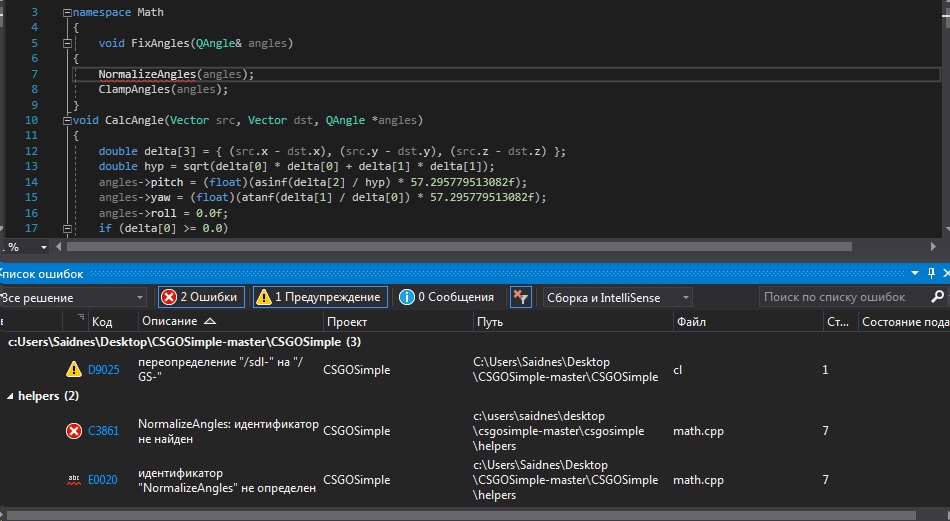Toggle the '1 Предупреждение' warnings filter

(320, 297)
